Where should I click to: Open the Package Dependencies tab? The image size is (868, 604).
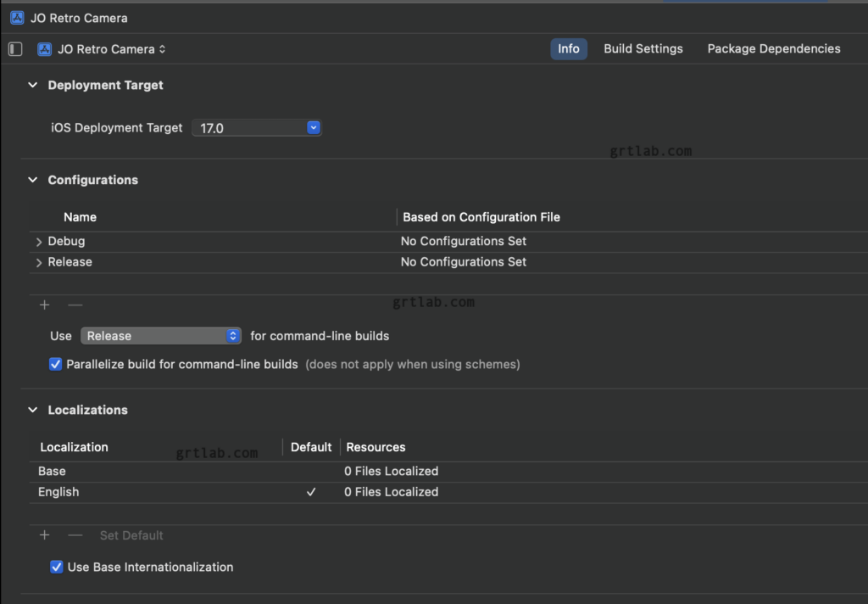(x=774, y=49)
